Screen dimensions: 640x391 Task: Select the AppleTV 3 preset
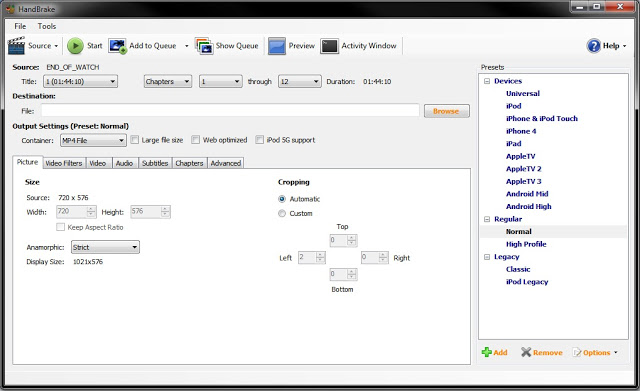524,182
